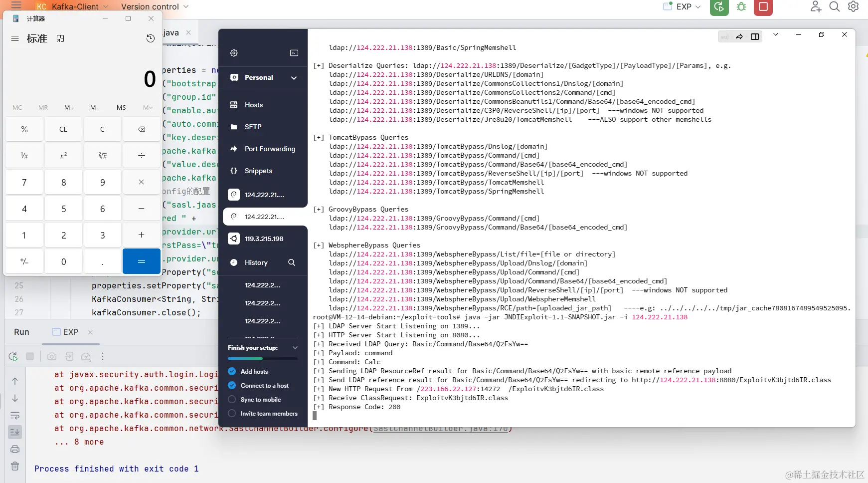This screenshot has width=868, height=483.
Task: Rerun EXP in Run panel toolbar
Action: coord(13,357)
